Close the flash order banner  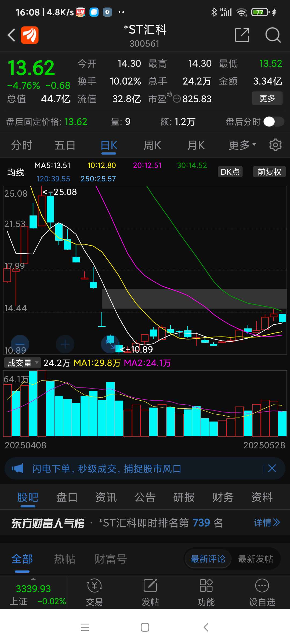tap(272, 469)
